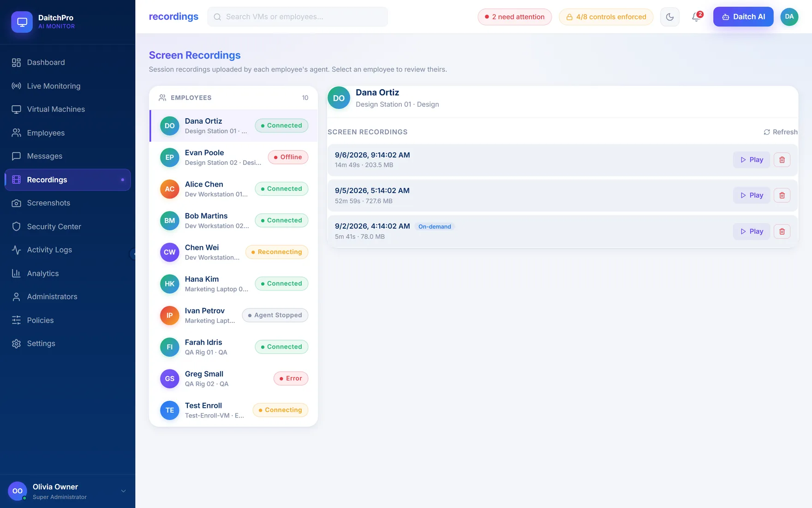Image resolution: width=812 pixels, height=508 pixels.
Task: Navigate to Administrators
Action: [x=67, y=296]
